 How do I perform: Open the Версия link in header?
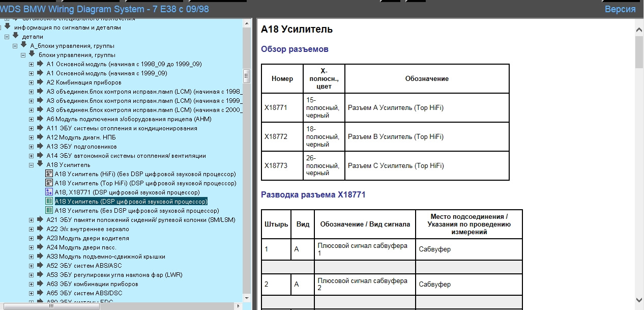click(620, 9)
